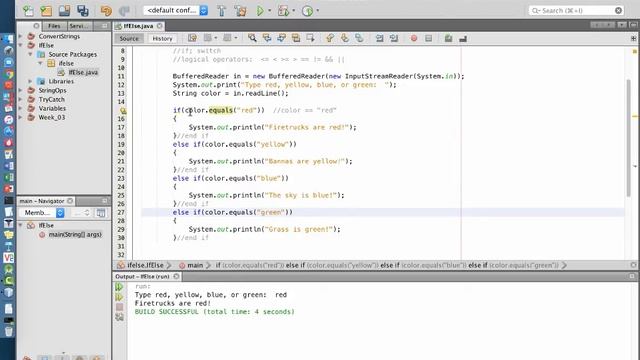Collapse the Source Packages node
This screenshot has height=360, width=640.
[x=31, y=54]
